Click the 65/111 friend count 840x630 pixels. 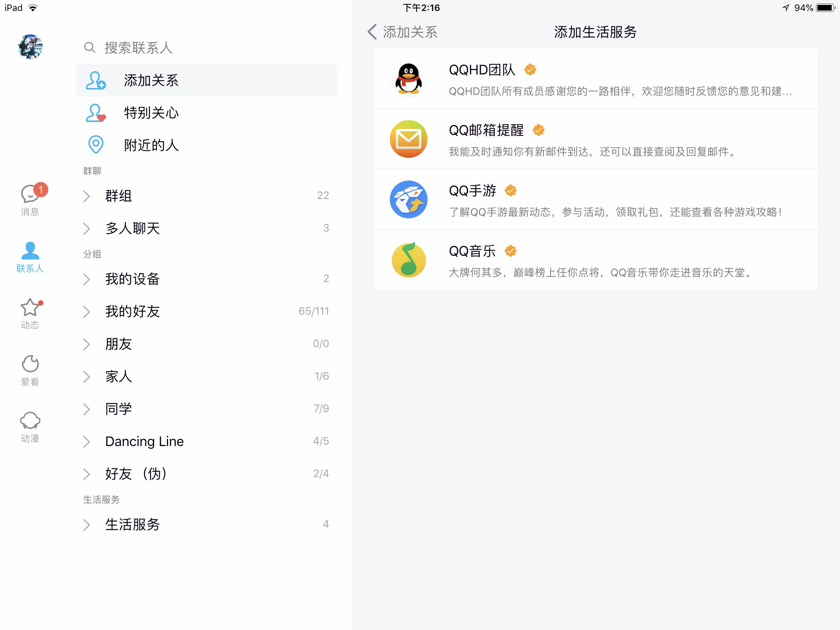313,311
